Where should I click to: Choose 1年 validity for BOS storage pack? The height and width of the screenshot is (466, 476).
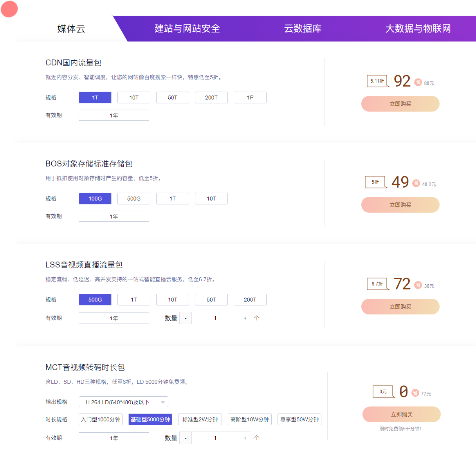click(114, 216)
